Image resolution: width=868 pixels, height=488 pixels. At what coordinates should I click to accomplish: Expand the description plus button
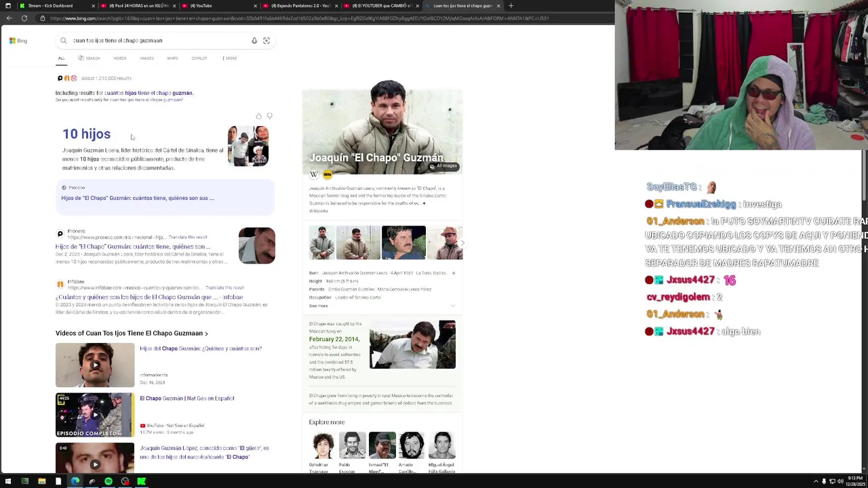click(424, 203)
